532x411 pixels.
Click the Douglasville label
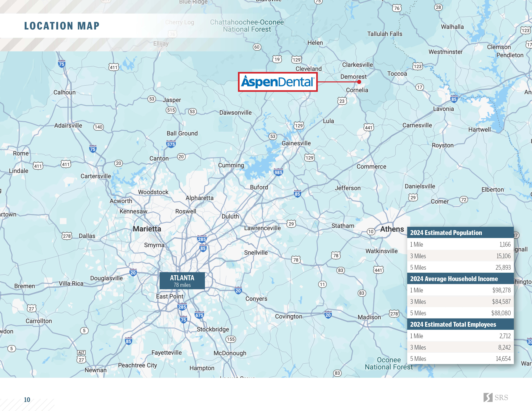[106, 278]
